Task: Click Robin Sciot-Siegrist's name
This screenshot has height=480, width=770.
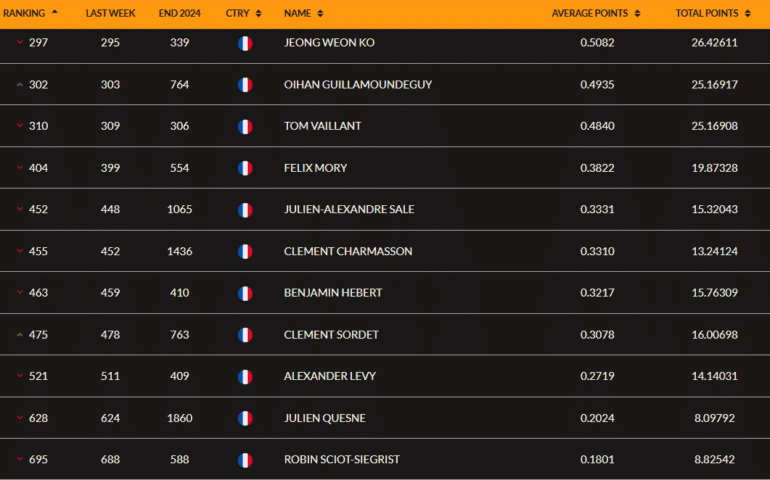Action: [x=341, y=460]
